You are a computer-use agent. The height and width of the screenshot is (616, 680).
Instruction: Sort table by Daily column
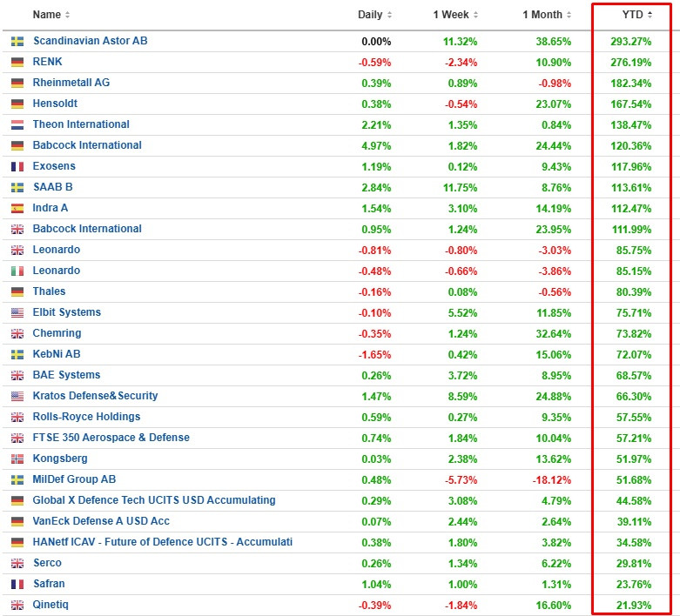pos(374,15)
